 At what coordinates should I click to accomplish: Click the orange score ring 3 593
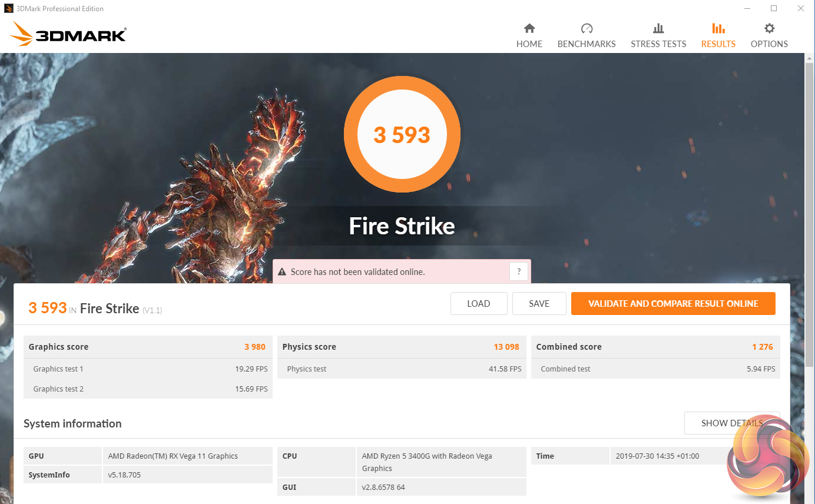pyautogui.click(x=402, y=135)
